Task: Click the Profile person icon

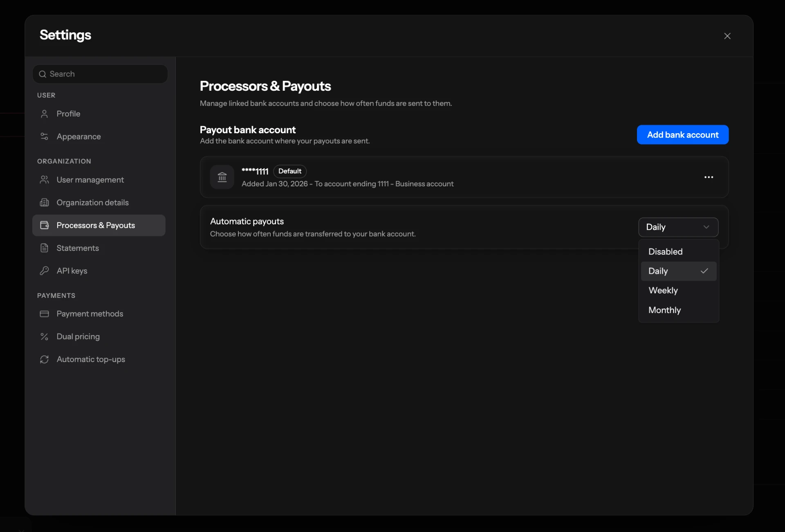Action: pyautogui.click(x=44, y=114)
